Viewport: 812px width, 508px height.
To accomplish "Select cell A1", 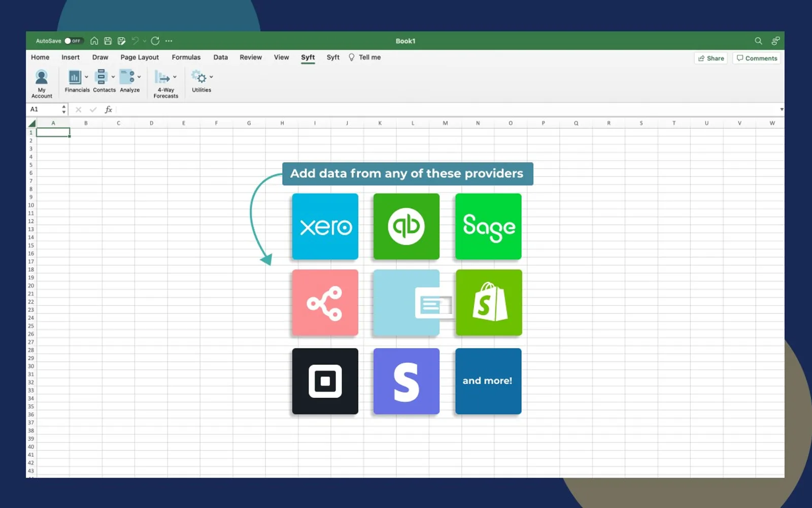I will tap(53, 133).
